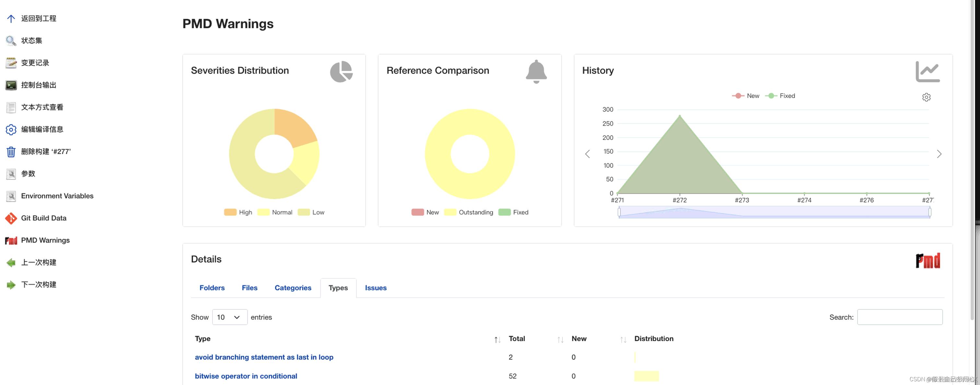Click History chart right chevron
Image resolution: width=980 pixels, height=385 pixels.
tap(939, 154)
